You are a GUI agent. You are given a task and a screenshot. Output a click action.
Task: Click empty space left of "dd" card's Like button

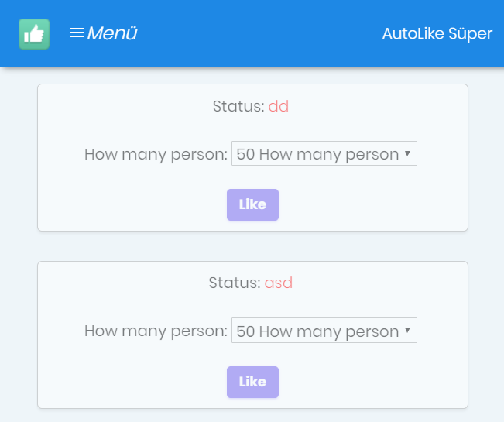(132, 205)
